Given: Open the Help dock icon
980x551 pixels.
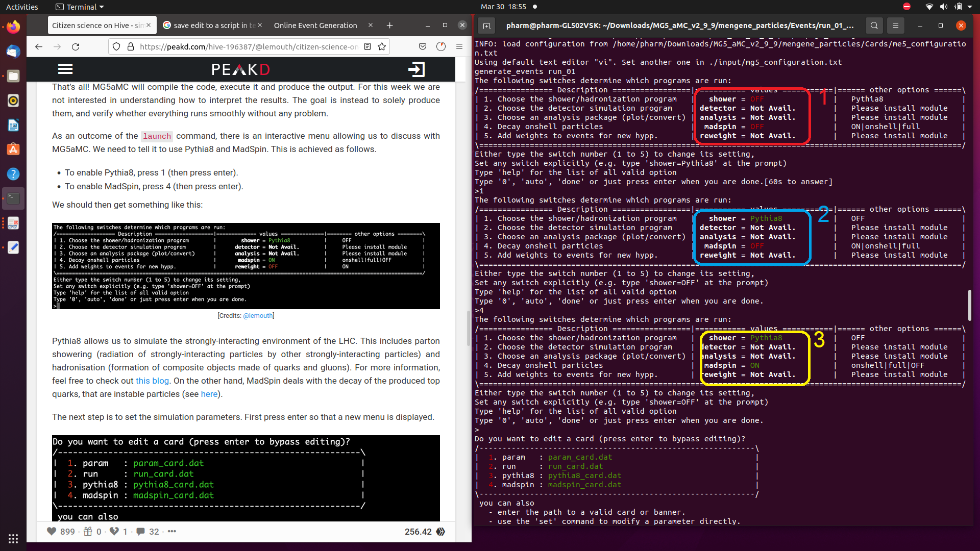Looking at the screenshot, I should click(x=13, y=174).
